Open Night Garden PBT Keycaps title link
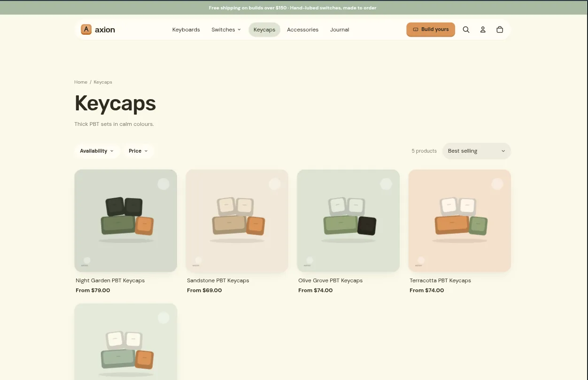This screenshot has width=588, height=380. pyautogui.click(x=110, y=280)
